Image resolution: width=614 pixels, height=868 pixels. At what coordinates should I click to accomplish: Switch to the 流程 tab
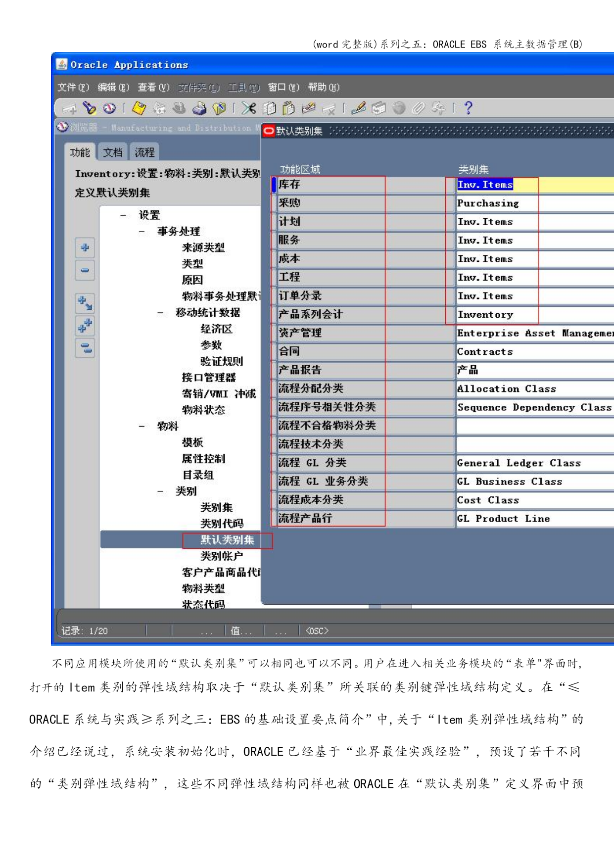(144, 152)
